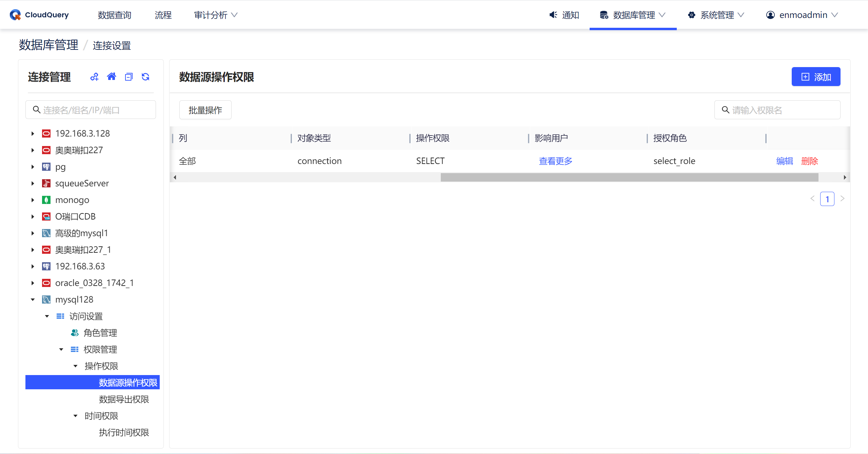Collapse the mysql128 tree node
Image resolution: width=868 pixels, height=454 pixels.
[33, 300]
